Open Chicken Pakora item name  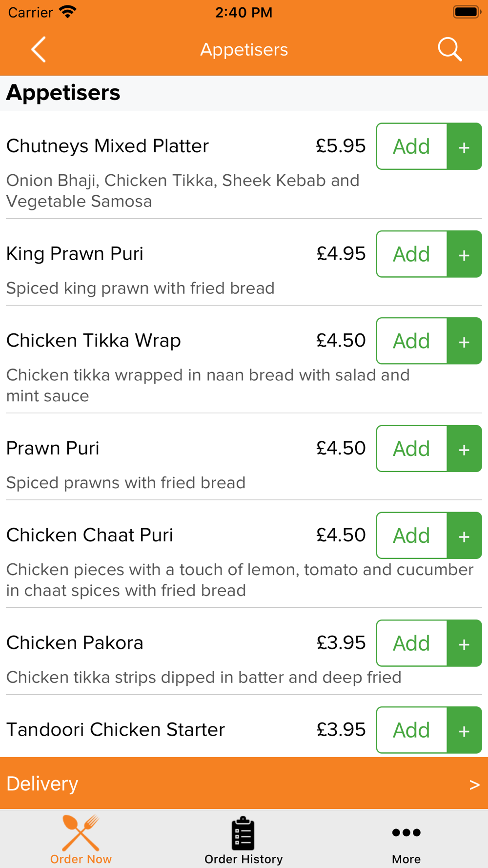[x=75, y=643]
